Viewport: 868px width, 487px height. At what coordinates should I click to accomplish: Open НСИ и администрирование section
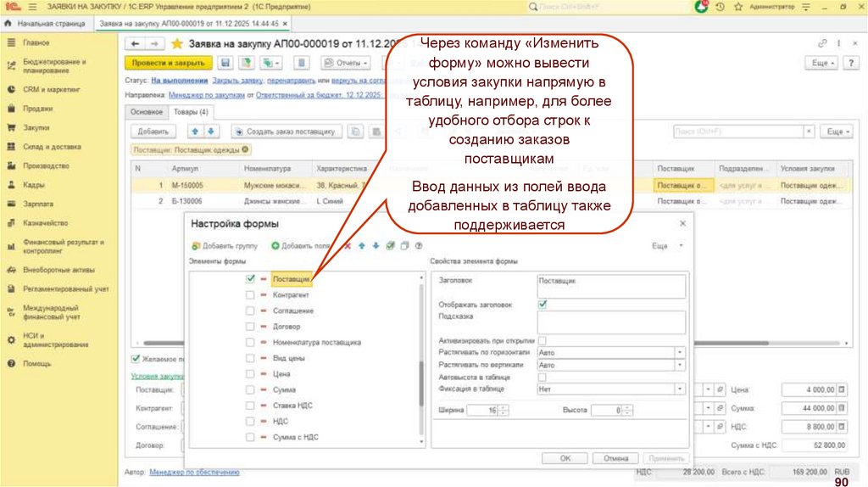[x=55, y=339]
